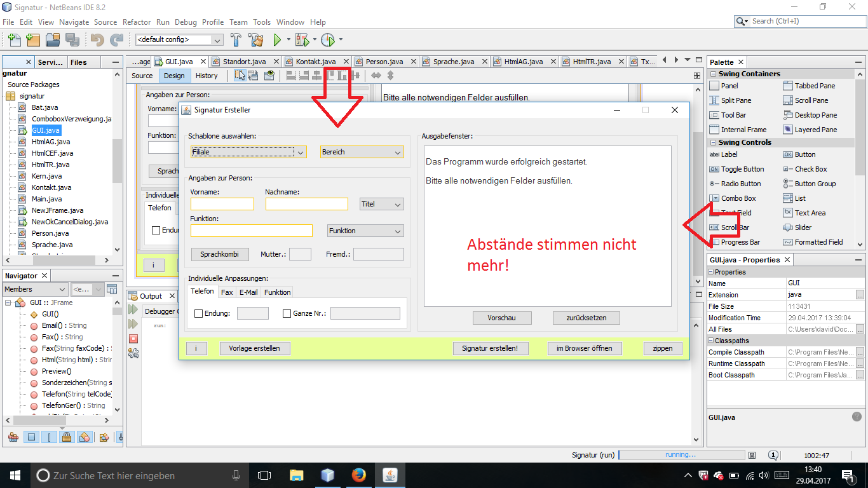Toggle Show Static Members lock icon in Navigator
This screenshot has width=868, height=488.
(67, 437)
